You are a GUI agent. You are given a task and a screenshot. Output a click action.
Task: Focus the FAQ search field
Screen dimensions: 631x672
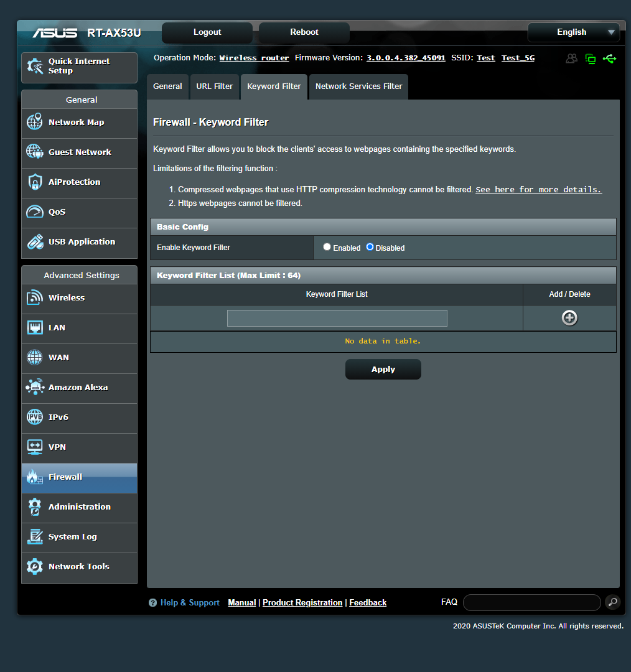pos(531,602)
